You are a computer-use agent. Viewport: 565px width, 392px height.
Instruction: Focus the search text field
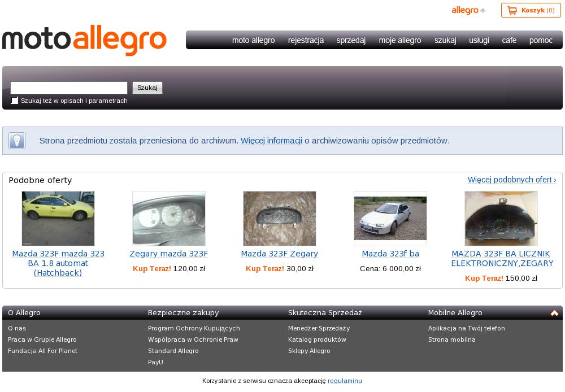pyautogui.click(x=69, y=88)
